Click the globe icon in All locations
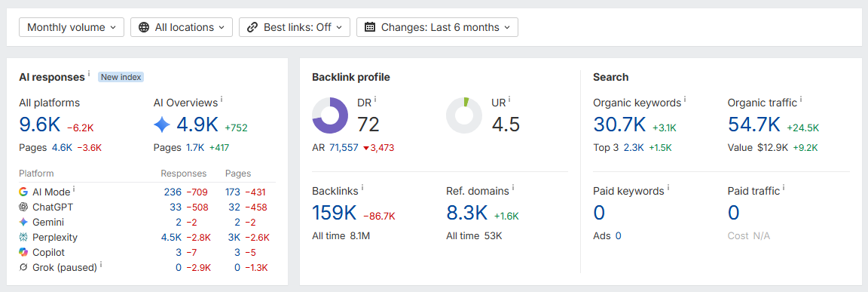 pyautogui.click(x=144, y=27)
